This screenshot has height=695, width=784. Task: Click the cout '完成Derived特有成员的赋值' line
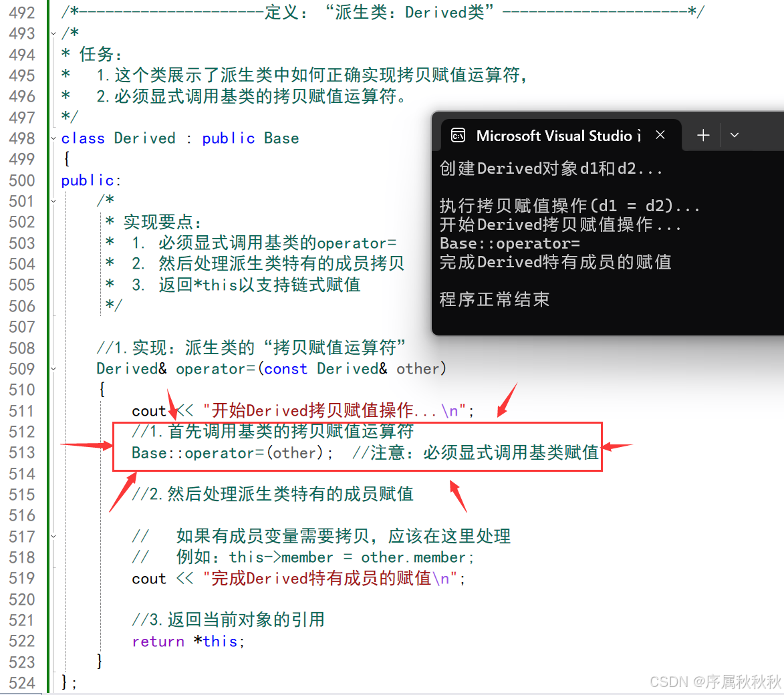click(x=299, y=579)
